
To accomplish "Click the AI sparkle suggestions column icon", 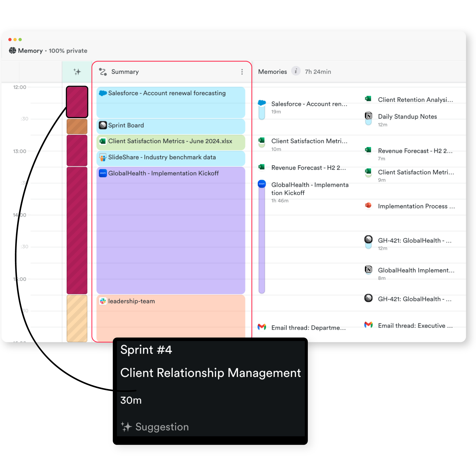I will point(77,72).
